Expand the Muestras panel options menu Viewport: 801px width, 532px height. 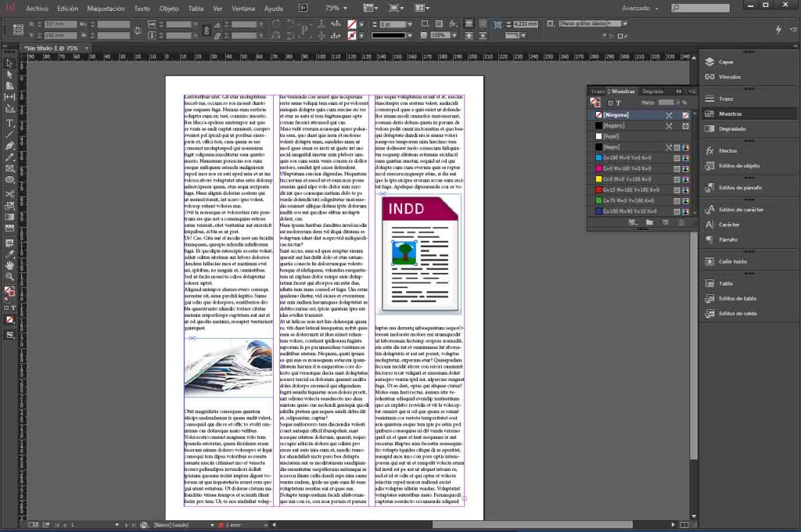point(691,92)
